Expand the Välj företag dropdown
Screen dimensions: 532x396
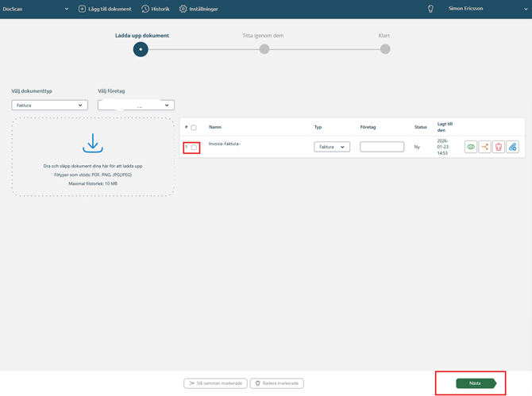click(136, 105)
